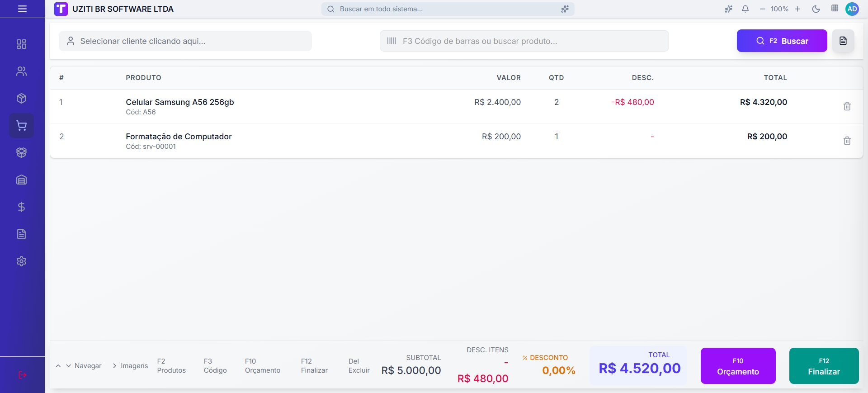Viewport: 868px width, 393px height.
Task: Toggle dark mode with the moon icon
Action: click(x=816, y=9)
